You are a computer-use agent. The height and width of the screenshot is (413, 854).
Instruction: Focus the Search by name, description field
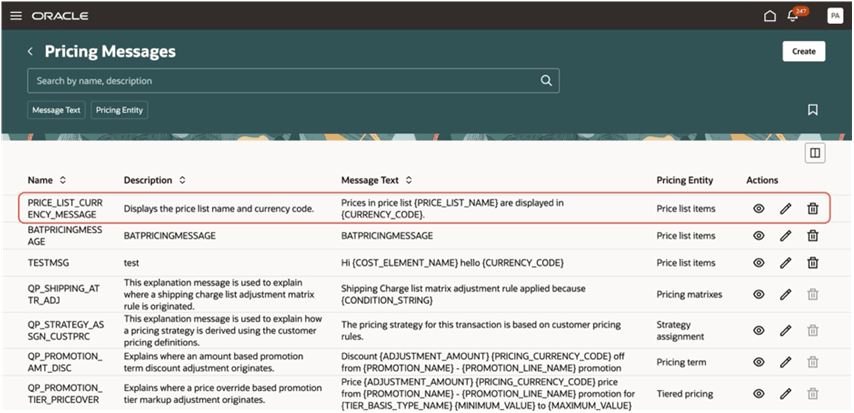pos(293,81)
